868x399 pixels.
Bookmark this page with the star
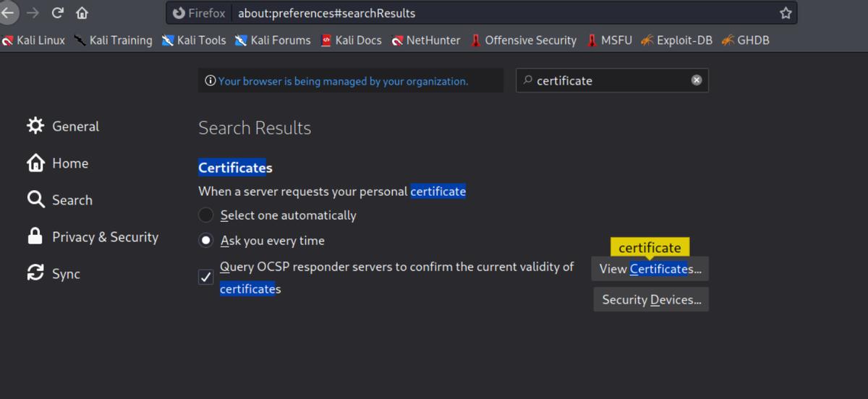786,13
